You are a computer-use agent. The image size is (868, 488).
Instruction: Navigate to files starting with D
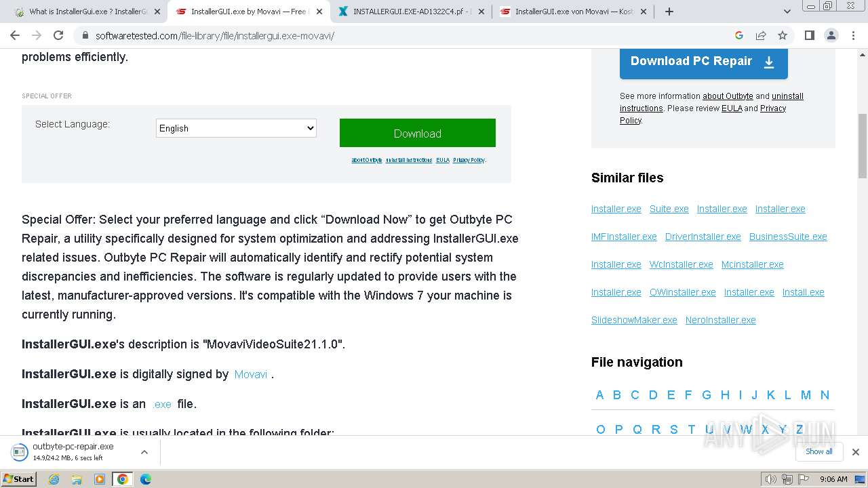point(653,395)
